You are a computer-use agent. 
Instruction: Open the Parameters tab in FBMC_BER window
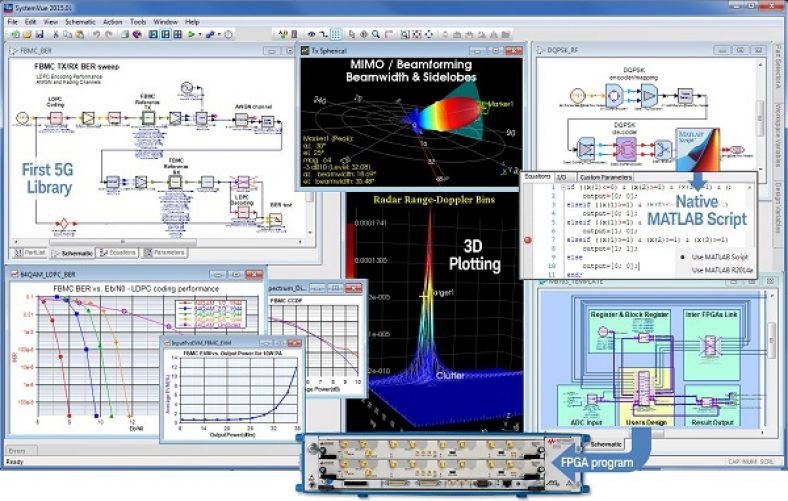[164, 253]
